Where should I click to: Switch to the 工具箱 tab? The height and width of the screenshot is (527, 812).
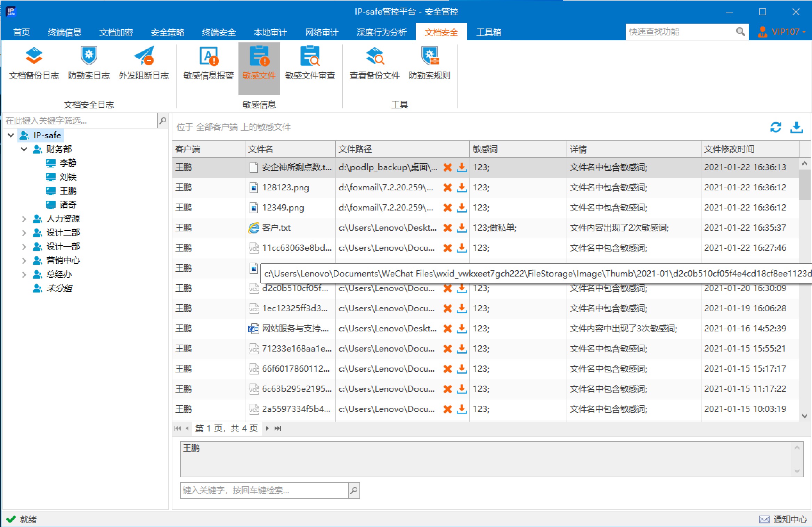coord(488,32)
